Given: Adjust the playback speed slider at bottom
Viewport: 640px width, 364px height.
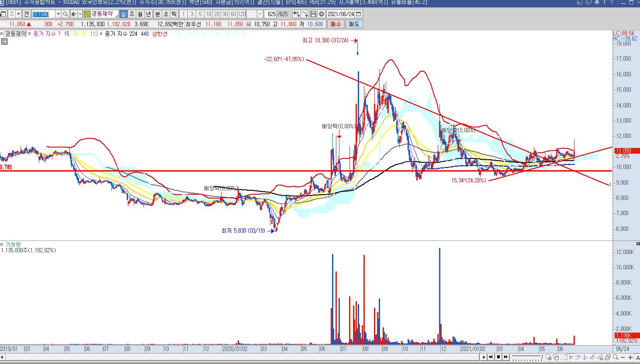Looking at the screenshot, I should tap(527, 357).
